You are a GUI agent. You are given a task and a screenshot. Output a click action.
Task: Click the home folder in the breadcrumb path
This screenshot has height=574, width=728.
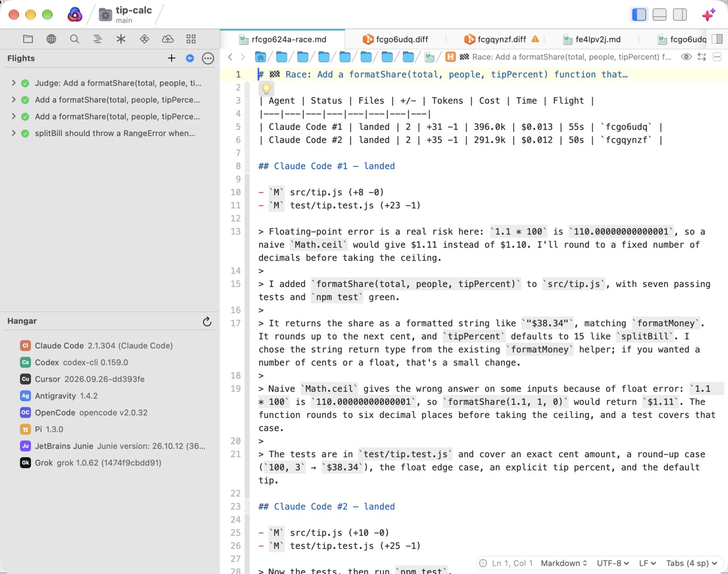coord(260,57)
